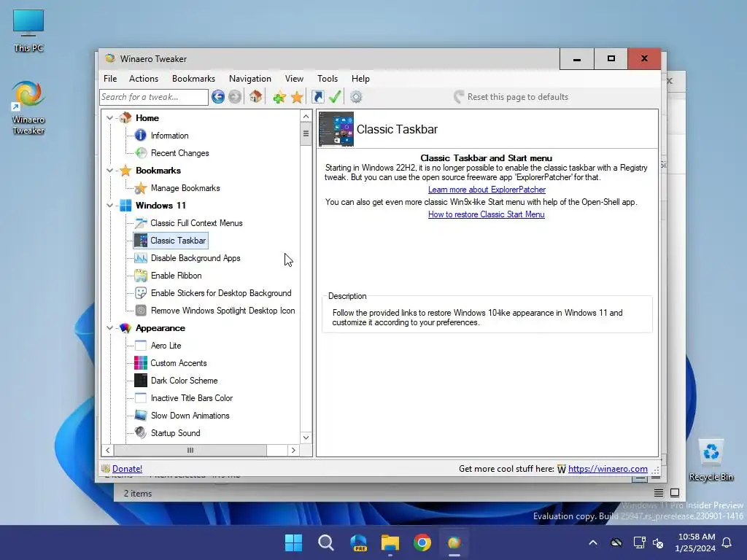This screenshot has width=747, height=560.
Task: Click the Information tree icon
Action: pos(141,135)
